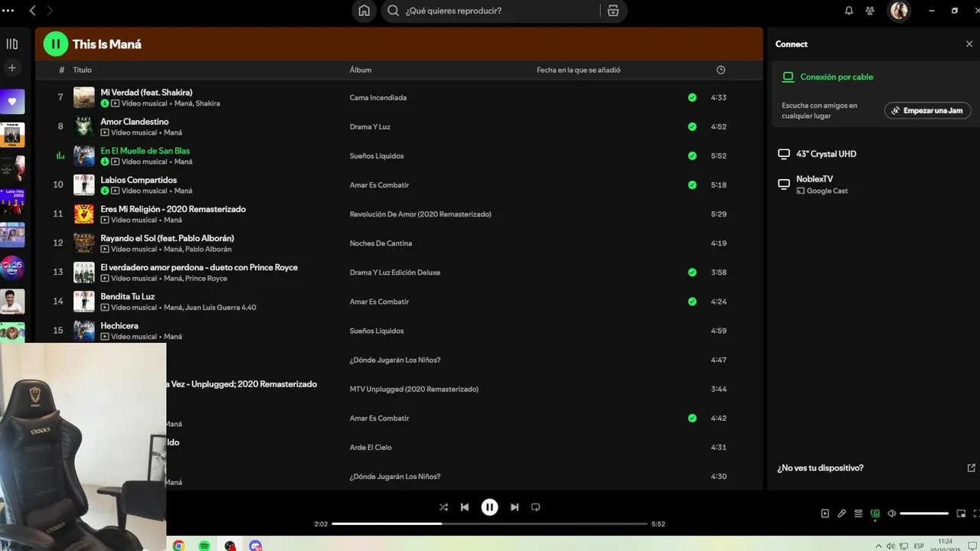Image resolution: width=980 pixels, height=551 pixels.
Task: Toggle saved checkmark for Labios Compartidos
Action: 692,185
